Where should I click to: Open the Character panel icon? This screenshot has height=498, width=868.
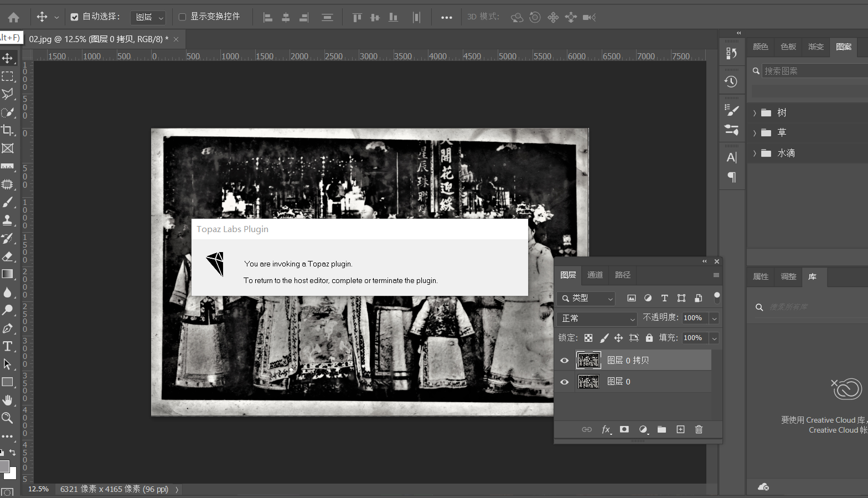731,158
